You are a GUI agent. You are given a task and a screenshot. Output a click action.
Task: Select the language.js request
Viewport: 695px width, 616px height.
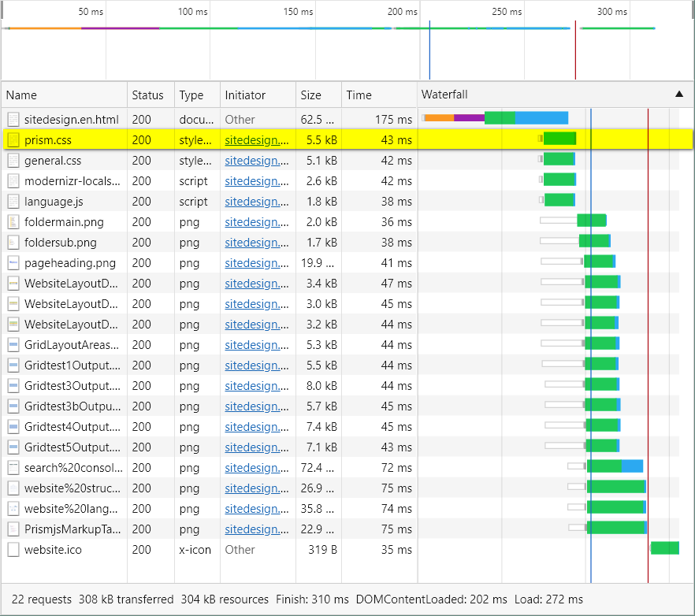tap(54, 202)
